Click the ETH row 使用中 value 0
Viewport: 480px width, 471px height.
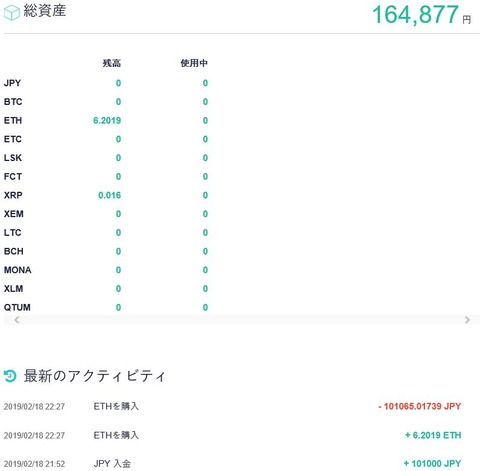[205, 120]
